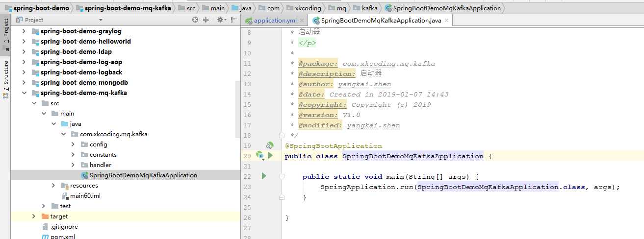The width and height of the screenshot is (644, 239).
Task: Select the main60.iml file in tree
Action: (x=126, y=196)
